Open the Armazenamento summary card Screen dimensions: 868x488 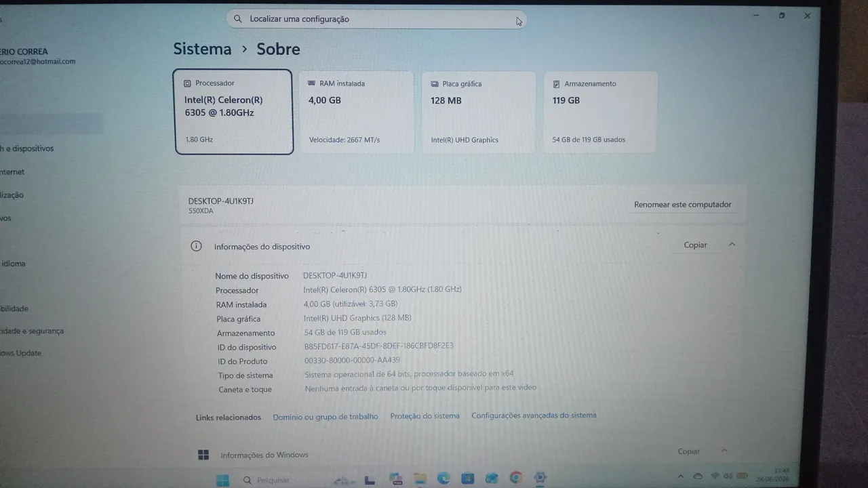pos(600,112)
